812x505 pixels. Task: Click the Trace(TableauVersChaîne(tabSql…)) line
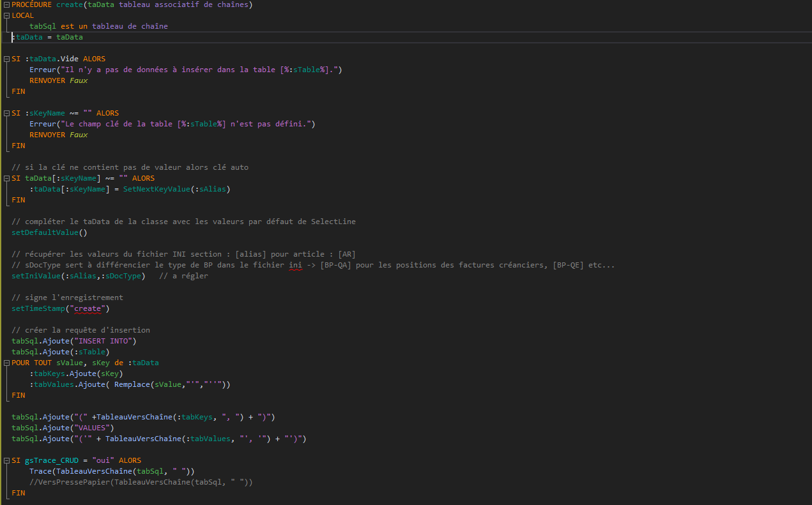point(112,471)
